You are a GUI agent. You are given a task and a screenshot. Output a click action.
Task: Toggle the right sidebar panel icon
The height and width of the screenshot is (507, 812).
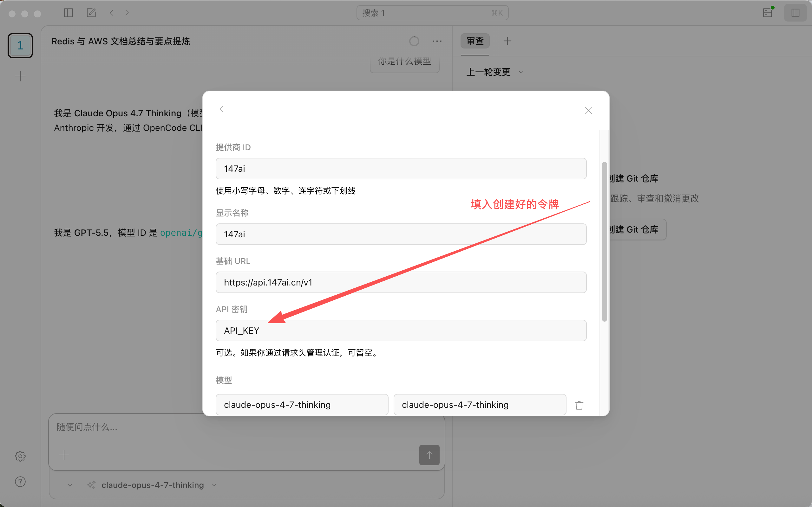[795, 13]
